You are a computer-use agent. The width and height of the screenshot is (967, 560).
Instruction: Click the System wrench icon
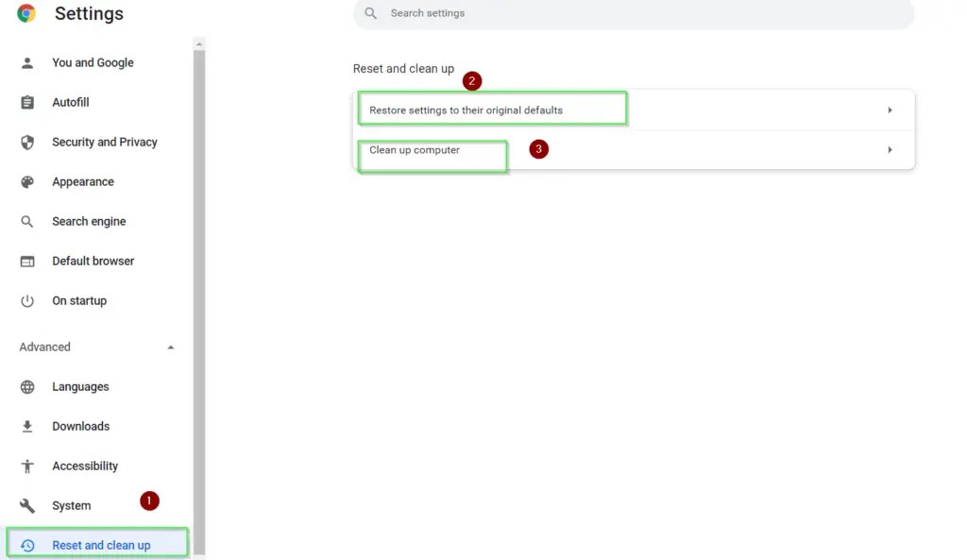(x=27, y=506)
